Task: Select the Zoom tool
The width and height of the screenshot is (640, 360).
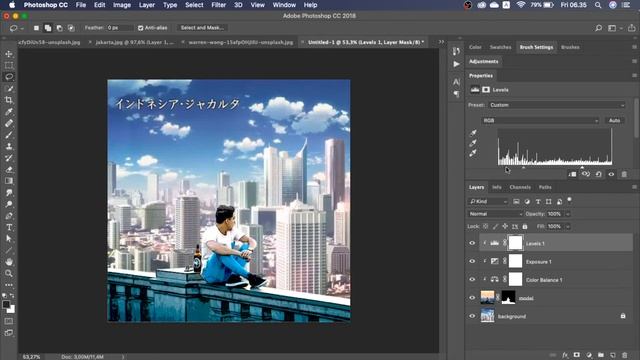Action: click(9, 273)
